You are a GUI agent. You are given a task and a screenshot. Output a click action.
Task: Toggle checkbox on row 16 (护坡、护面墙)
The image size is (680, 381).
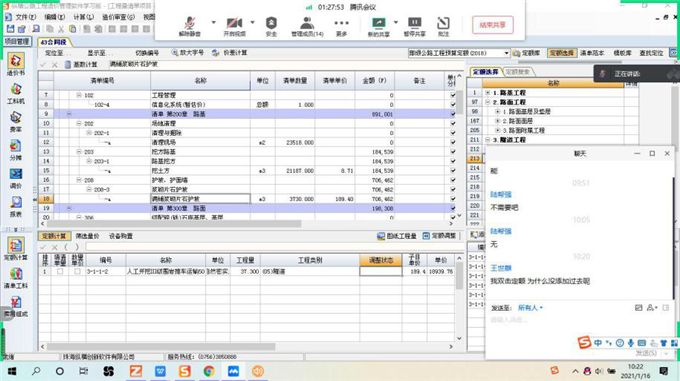[x=453, y=180]
